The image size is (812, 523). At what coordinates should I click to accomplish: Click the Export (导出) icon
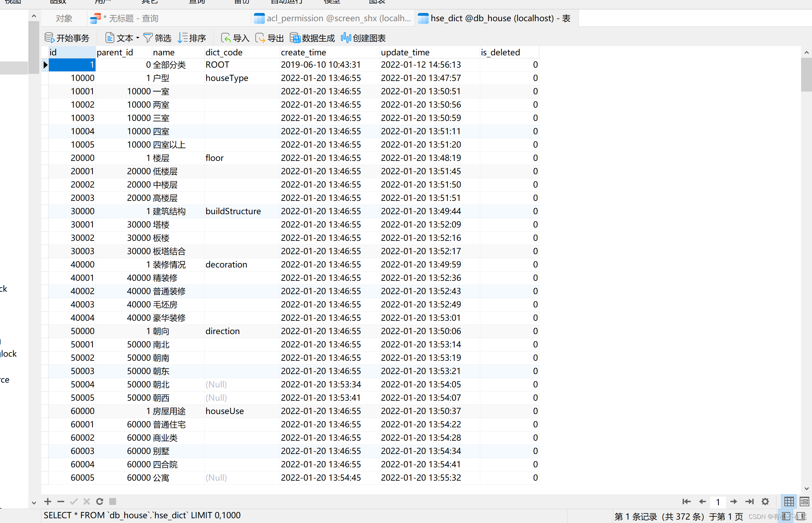point(260,38)
